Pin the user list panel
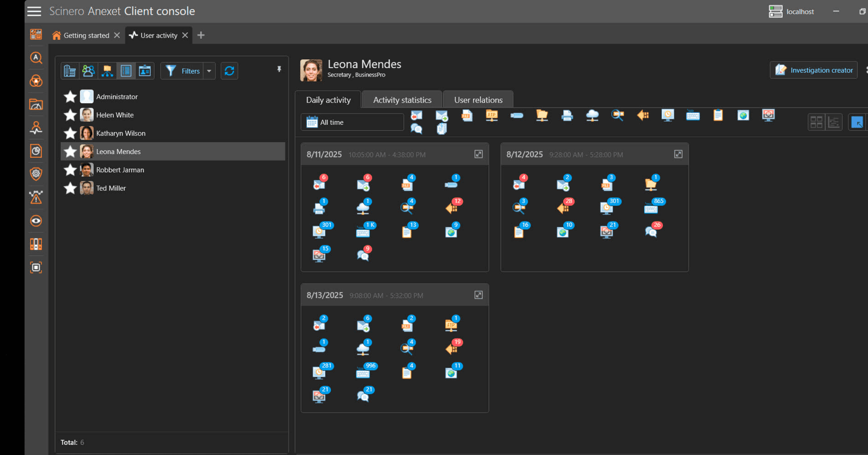868x455 pixels. click(x=279, y=69)
